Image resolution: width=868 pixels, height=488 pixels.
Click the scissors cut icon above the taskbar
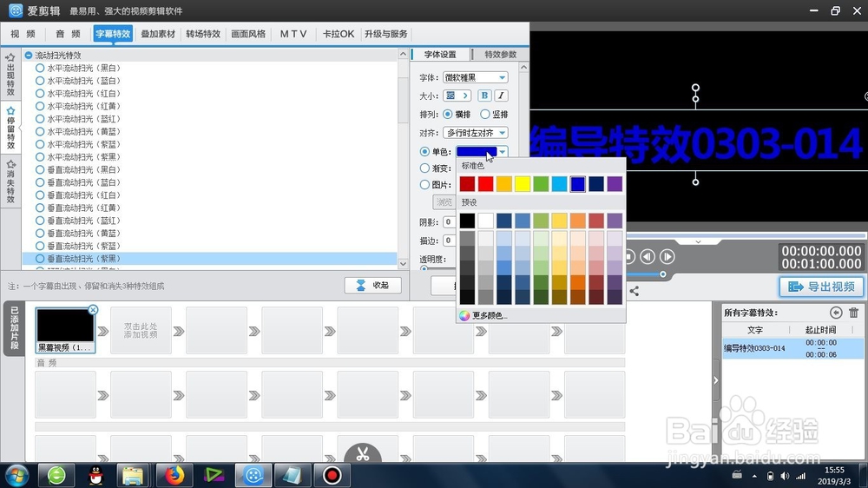[363, 453]
